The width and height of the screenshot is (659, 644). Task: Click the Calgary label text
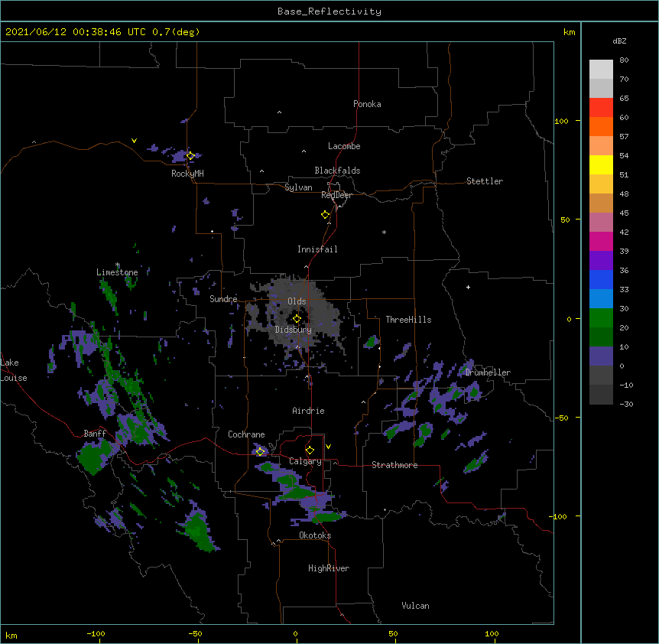coord(305,461)
